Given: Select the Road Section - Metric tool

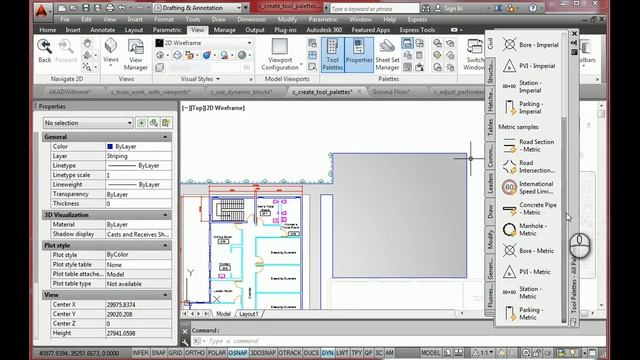Looking at the screenshot, I should [529, 146].
